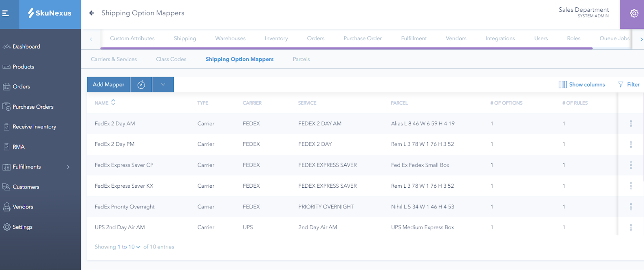
Task: Switch to the Purchase Order tab
Action: coord(363,39)
